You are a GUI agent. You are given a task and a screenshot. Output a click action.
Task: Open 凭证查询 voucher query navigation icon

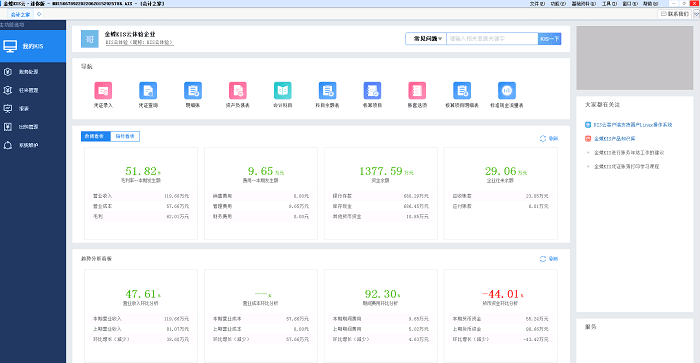tap(148, 91)
